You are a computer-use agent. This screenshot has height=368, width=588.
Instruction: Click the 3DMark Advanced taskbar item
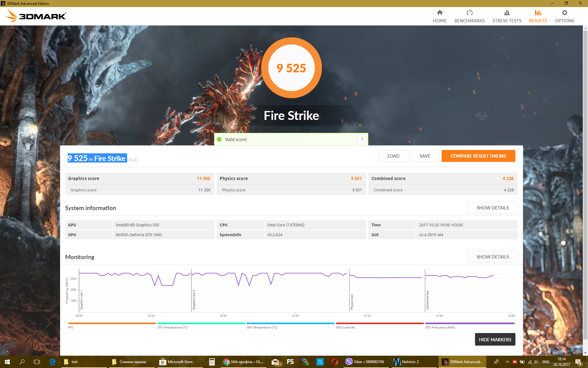point(462,362)
